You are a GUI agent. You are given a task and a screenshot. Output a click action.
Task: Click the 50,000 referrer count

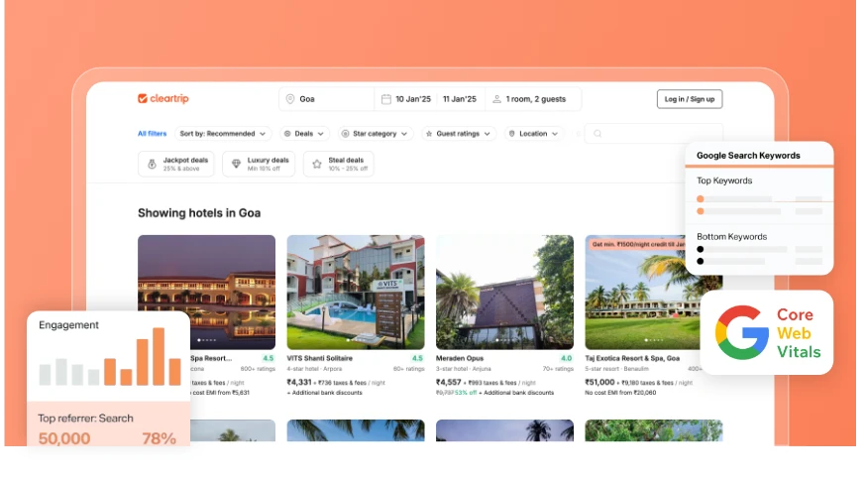click(x=64, y=438)
